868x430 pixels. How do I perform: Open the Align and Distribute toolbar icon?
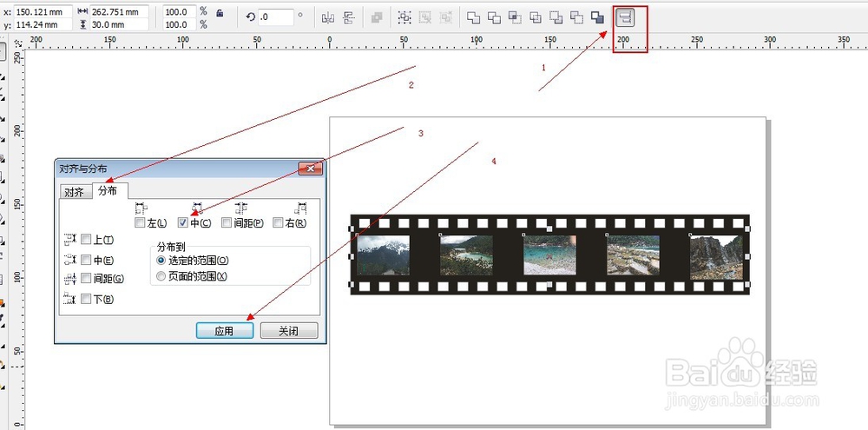(624, 17)
